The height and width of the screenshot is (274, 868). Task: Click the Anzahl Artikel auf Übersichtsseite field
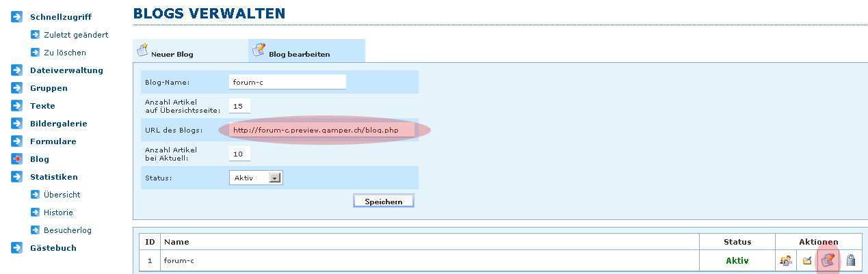click(239, 106)
